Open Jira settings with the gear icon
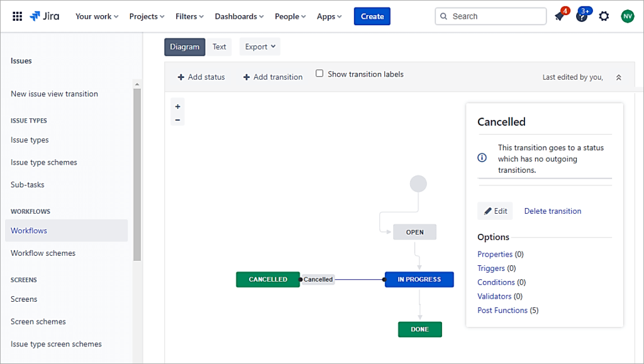Screen dimensions: 644x364 pyautogui.click(x=604, y=16)
